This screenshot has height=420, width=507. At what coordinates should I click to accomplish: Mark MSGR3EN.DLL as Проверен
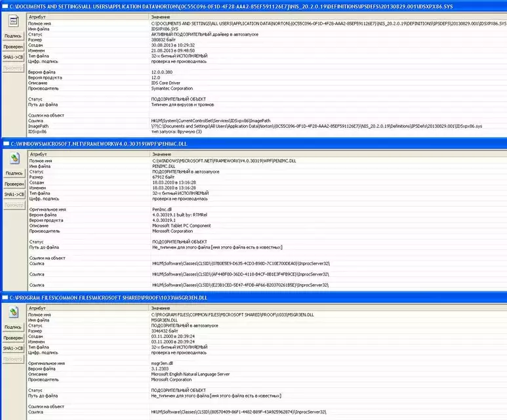13,338
